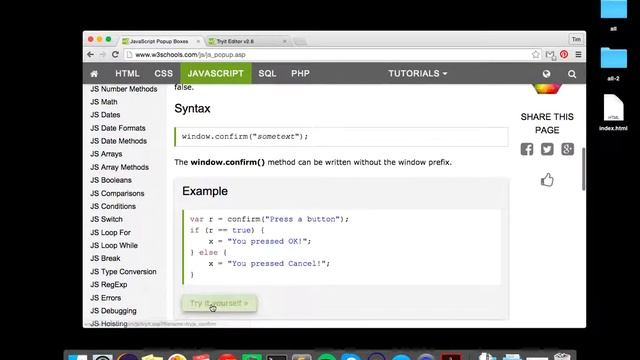The height and width of the screenshot is (360, 640).
Task: Expand the TUTORIALS dropdown
Action: 418,73
